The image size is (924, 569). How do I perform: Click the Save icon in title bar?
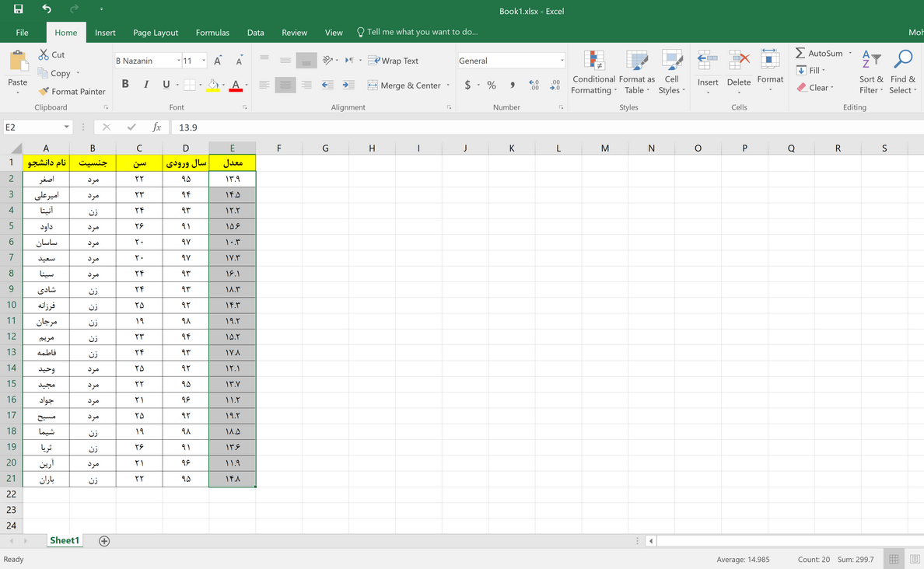pos(18,9)
